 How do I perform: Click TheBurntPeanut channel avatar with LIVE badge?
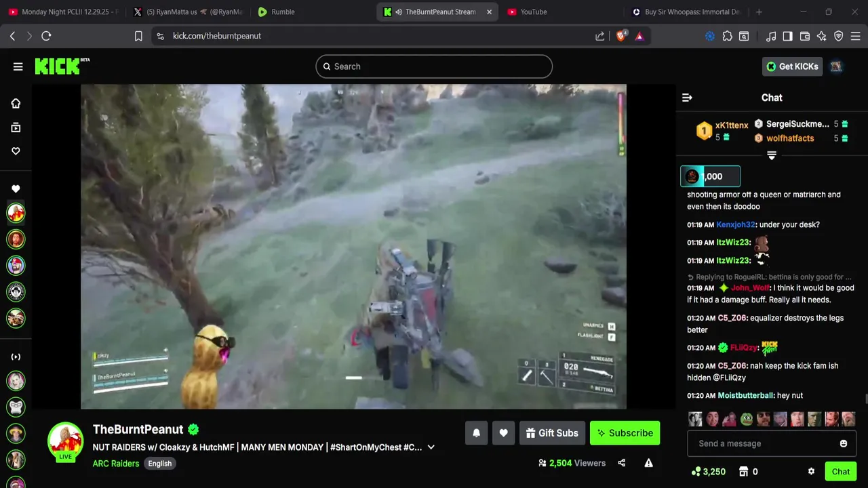(65, 442)
